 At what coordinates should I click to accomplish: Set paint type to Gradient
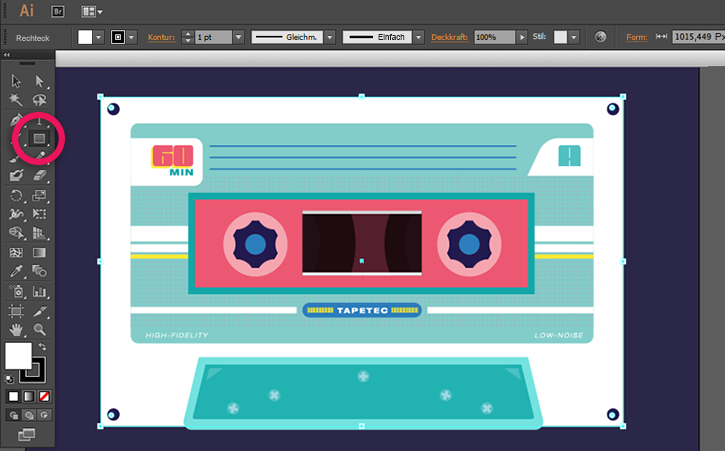coord(29,396)
